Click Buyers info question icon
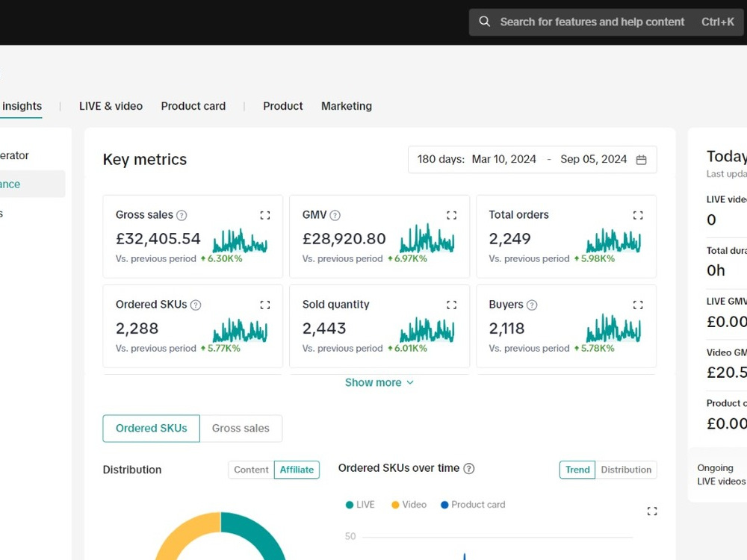This screenshot has height=560, width=747. [532, 305]
